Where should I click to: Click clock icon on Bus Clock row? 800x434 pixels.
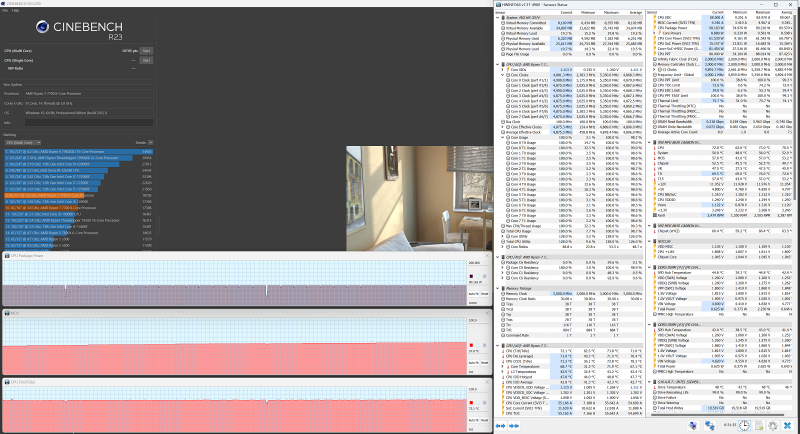pyautogui.click(x=503, y=122)
